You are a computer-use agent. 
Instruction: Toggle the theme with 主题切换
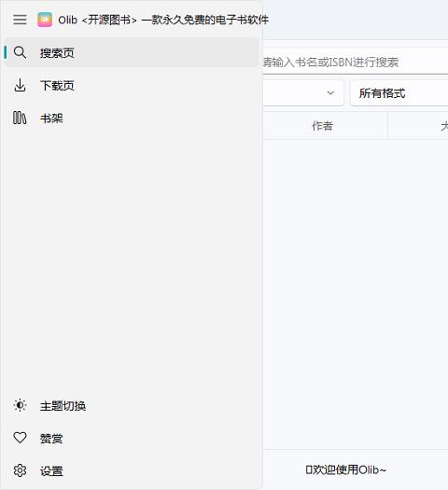tap(132, 405)
